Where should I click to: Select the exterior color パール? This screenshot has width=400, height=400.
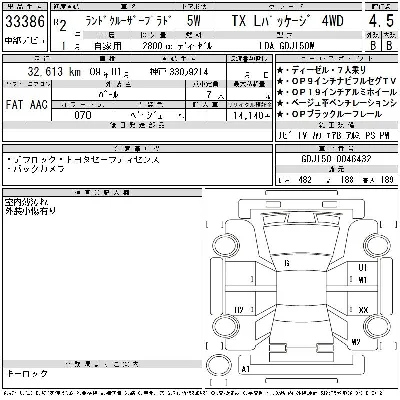[x=108, y=95]
